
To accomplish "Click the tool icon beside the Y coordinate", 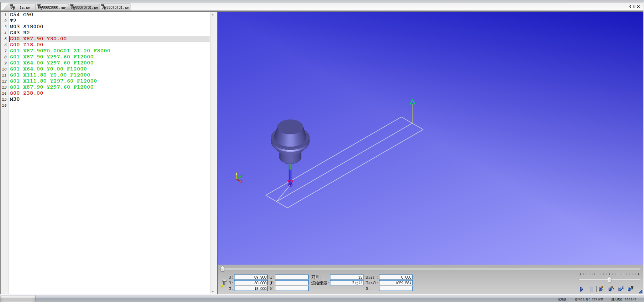I will pyautogui.click(x=223, y=283).
